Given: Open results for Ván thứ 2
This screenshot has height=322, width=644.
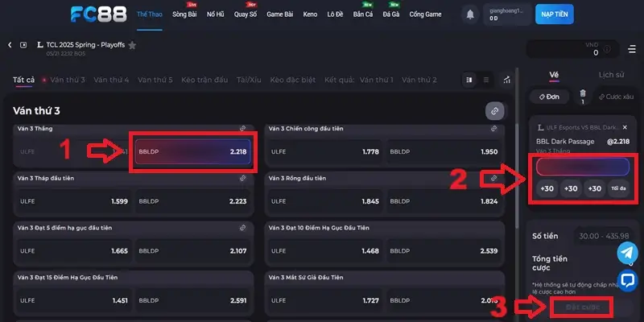Looking at the screenshot, I should click(419, 80).
